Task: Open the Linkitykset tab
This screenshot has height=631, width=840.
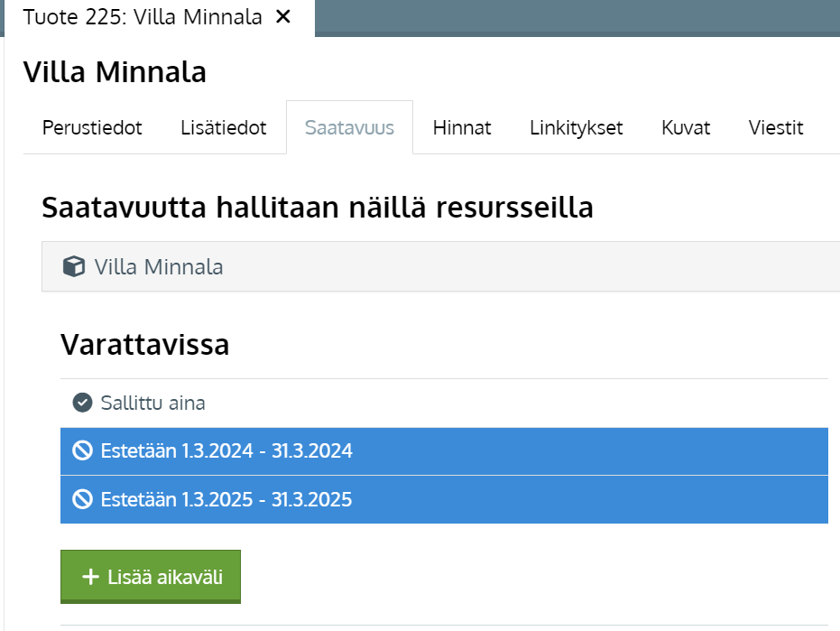Action: [x=576, y=127]
